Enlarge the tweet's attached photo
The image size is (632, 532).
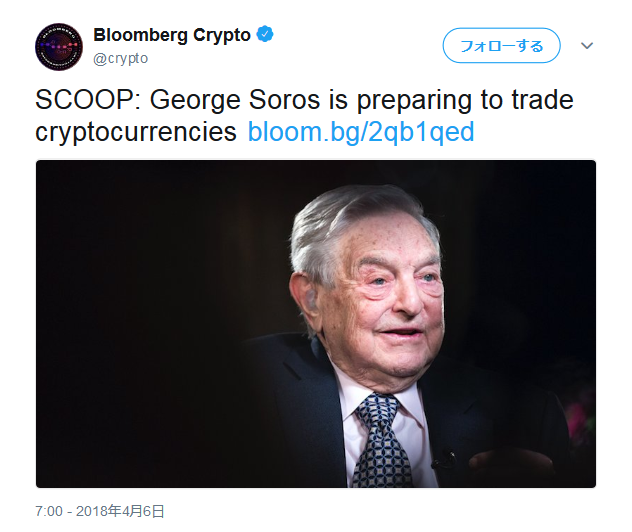(x=316, y=324)
